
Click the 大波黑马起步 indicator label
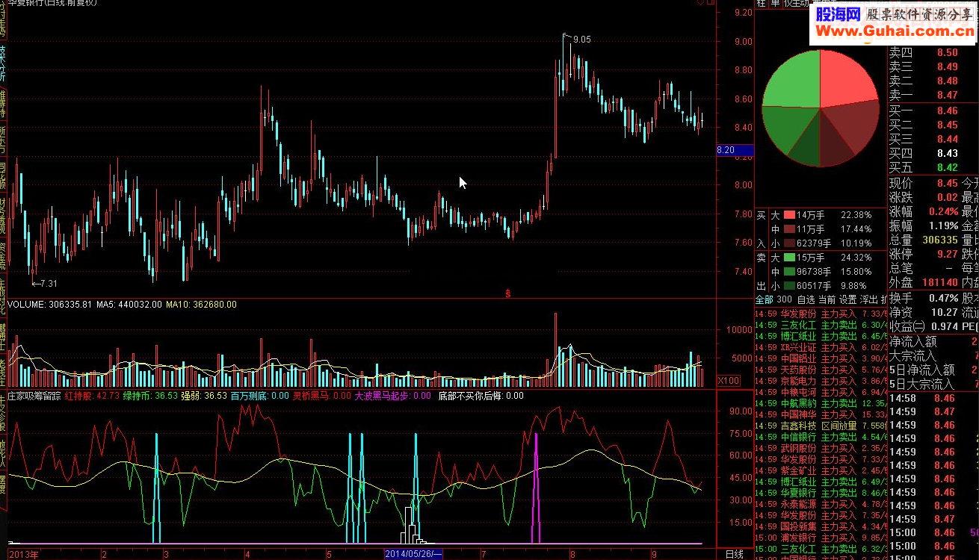point(382,396)
